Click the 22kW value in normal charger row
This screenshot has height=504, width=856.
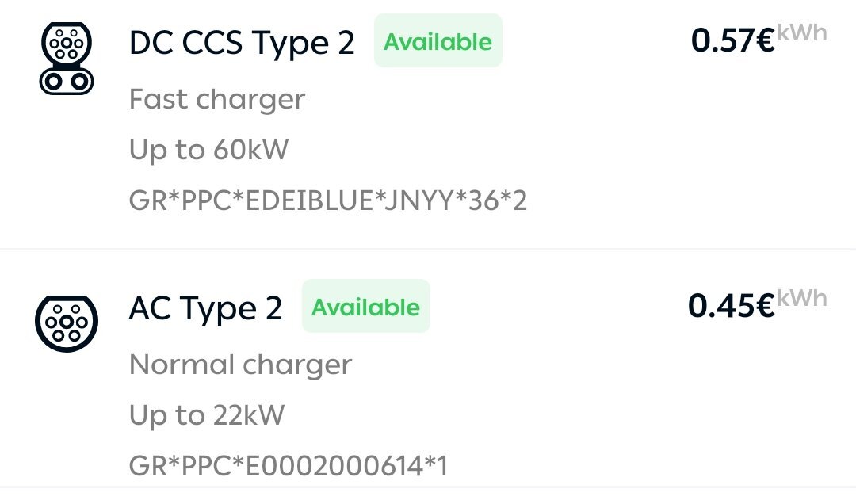[248, 415]
